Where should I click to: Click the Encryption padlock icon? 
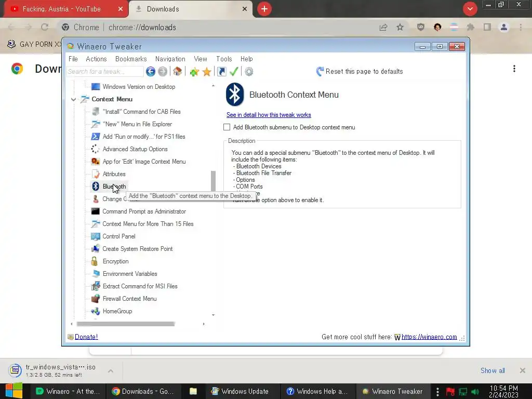[95, 261]
